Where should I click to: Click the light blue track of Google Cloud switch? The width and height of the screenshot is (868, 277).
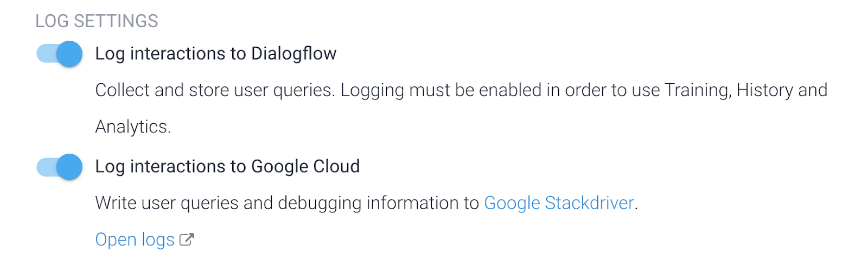[x=45, y=167]
